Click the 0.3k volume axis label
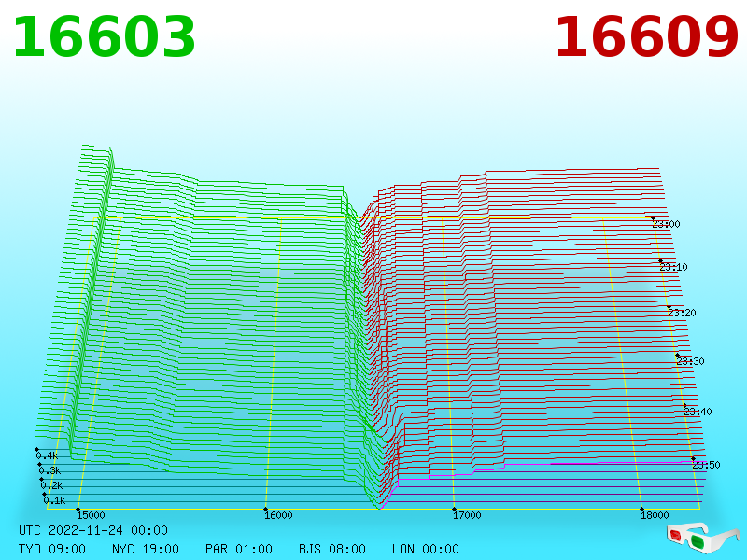This screenshot has width=747, height=560. coord(50,471)
